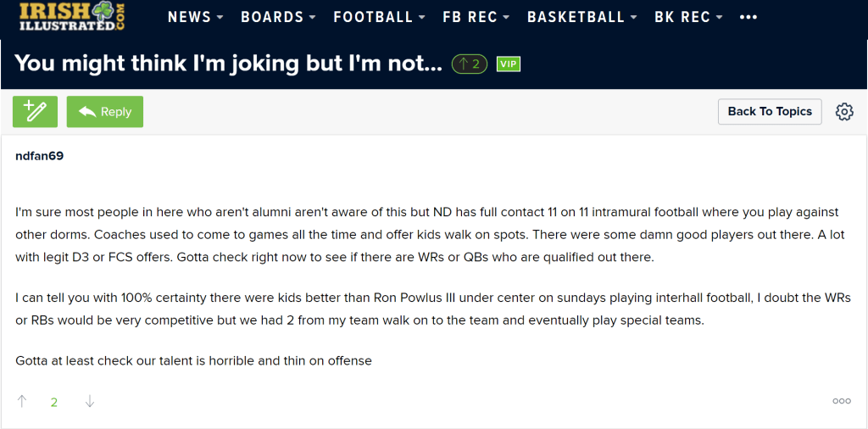Click the post vote score number

pos(54,402)
